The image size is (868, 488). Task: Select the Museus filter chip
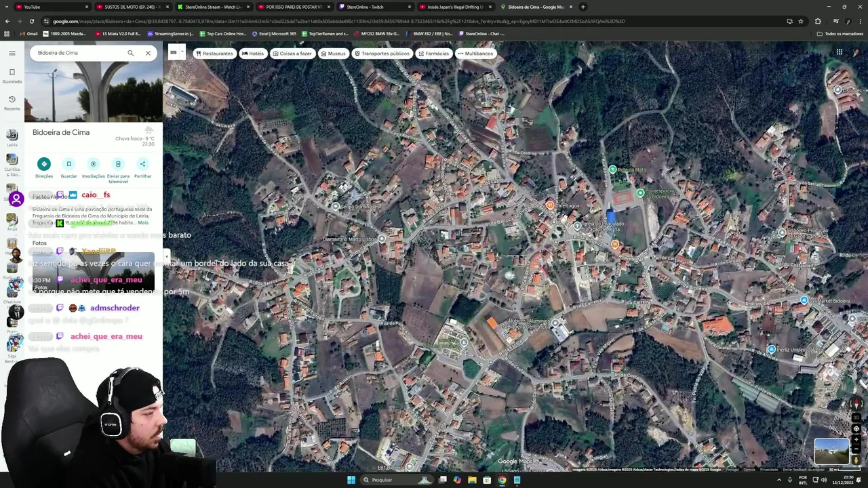coord(333,54)
